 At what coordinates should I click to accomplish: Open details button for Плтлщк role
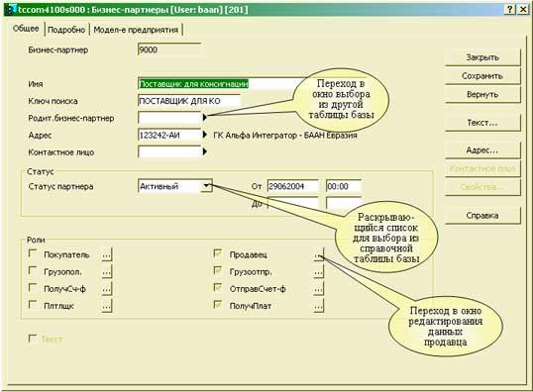coord(107,306)
